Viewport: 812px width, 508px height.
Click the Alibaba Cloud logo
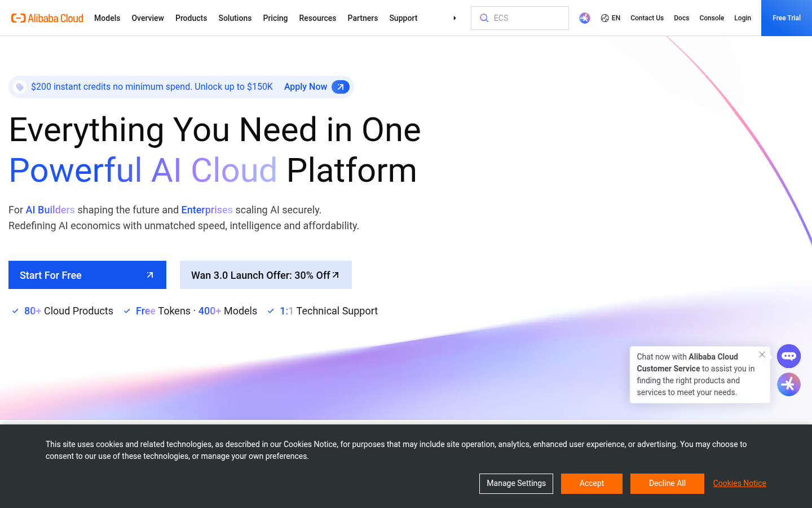[x=47, y=18]
